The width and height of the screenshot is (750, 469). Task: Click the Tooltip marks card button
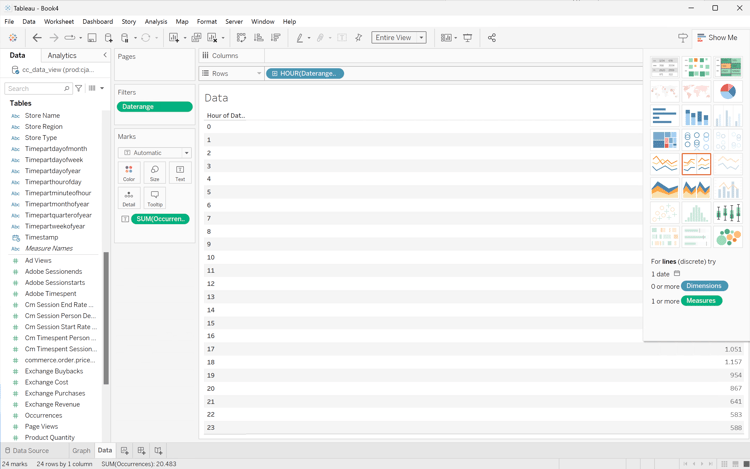pos(154,198)
